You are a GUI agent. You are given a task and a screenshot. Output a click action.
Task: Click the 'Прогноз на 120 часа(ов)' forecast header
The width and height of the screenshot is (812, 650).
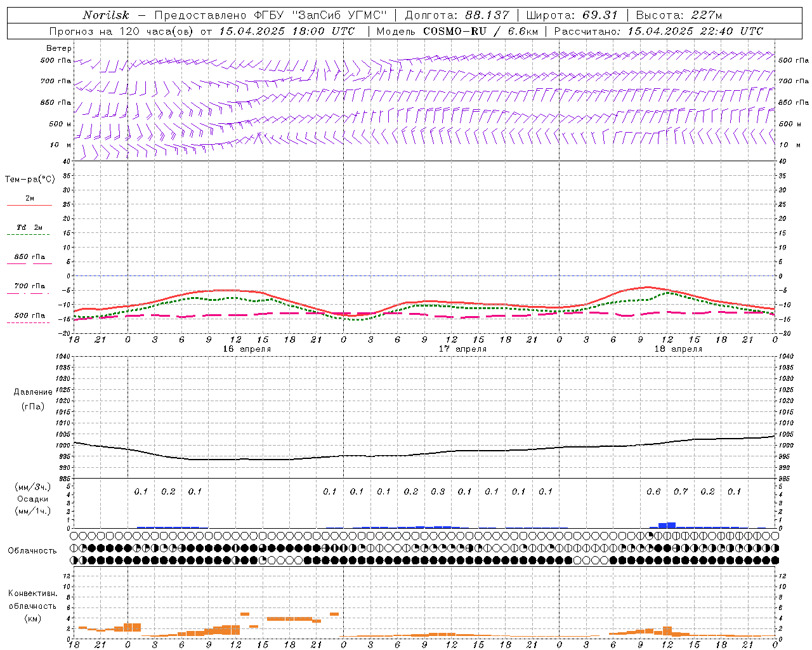click(x=122, y=31)
